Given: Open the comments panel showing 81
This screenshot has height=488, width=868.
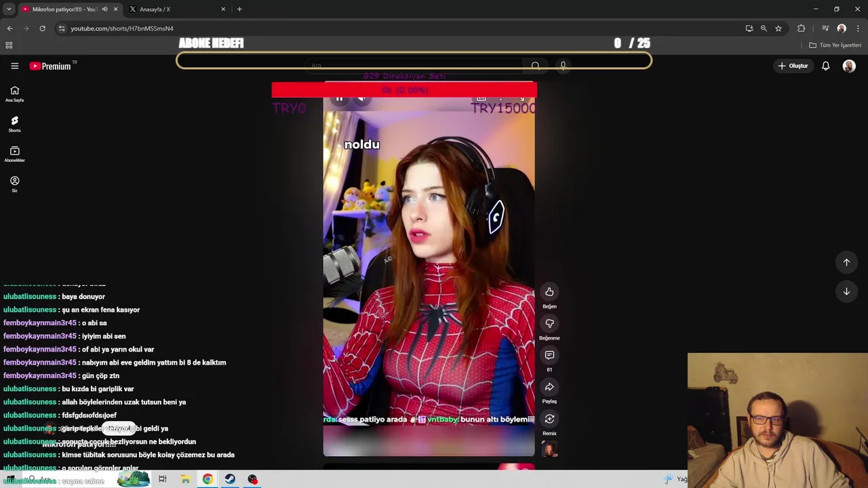Looking at the screenshot, I should click(x=549, y=355).
